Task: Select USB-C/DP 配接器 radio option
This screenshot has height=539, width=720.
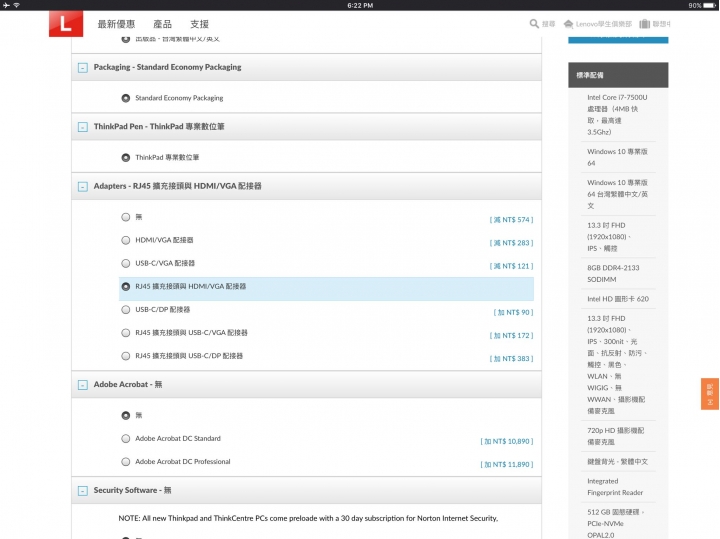Action: [x=125, y=310]
